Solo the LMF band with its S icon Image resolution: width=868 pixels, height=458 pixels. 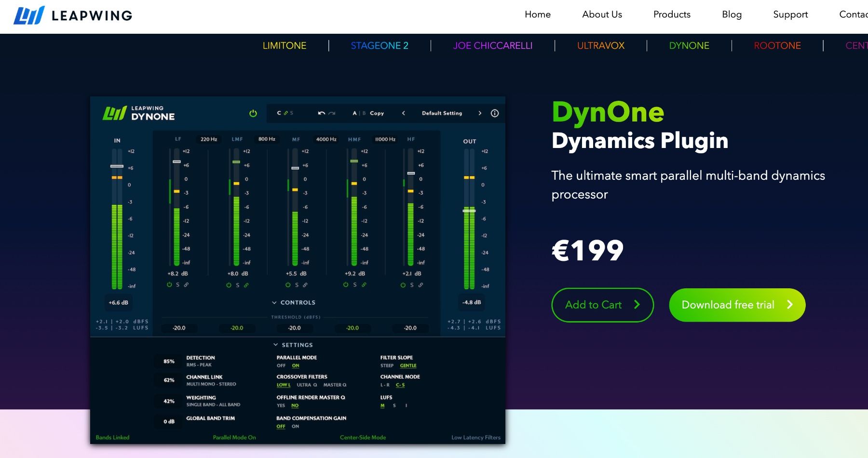(x=237, y=285)
